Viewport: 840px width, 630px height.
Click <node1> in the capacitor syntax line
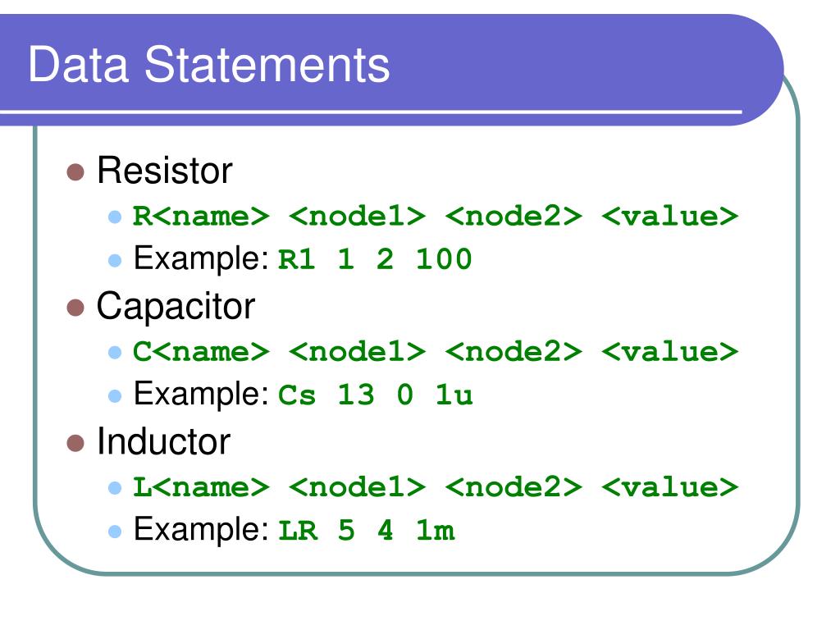358,351
